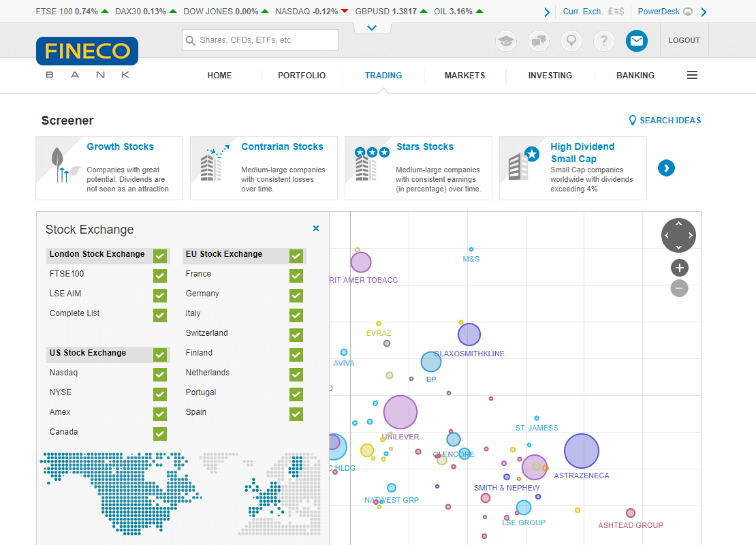Viewport: 756px width, 545px height.
Task: Click the FTSE 100 ticker value
Action: coord(86,12)
